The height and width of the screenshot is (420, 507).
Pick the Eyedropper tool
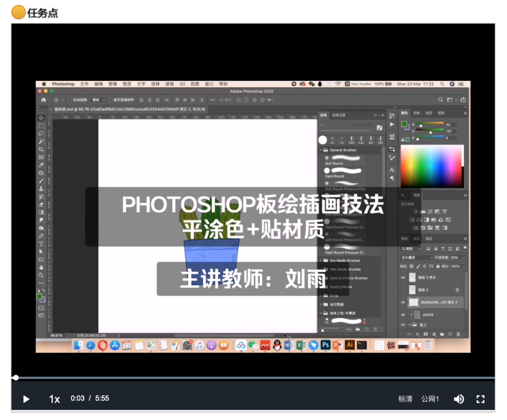(41, 165)
